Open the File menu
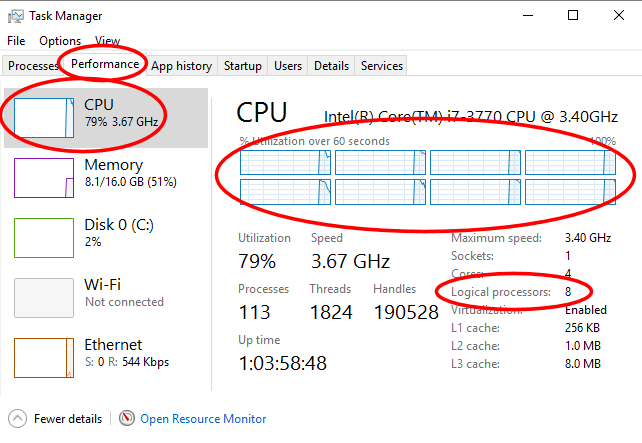This screenshot has height=443, width=642. pos(16,41)
